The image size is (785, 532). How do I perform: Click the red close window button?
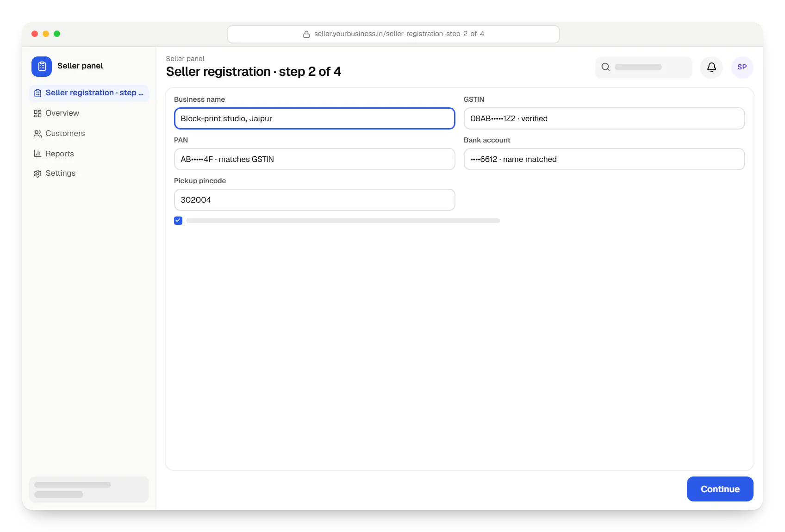[35, 34]
